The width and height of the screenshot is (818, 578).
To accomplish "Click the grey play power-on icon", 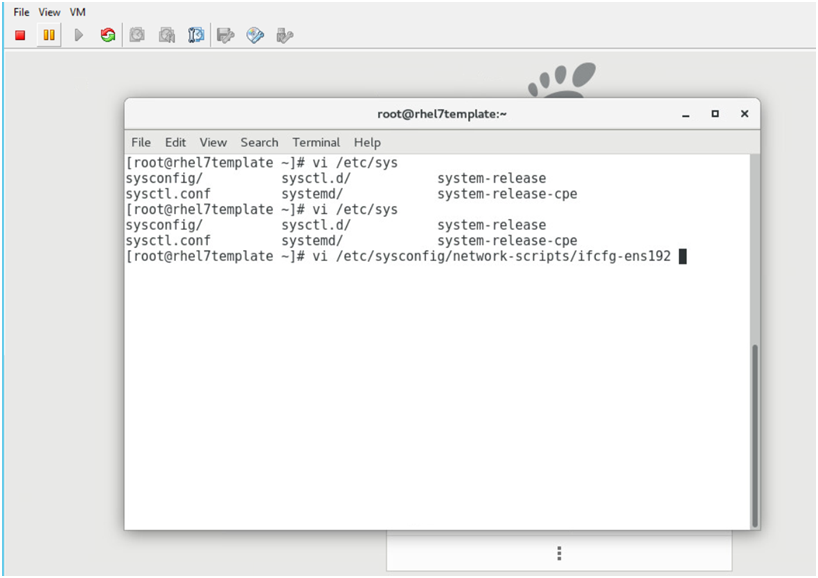I will coord(79,35).
